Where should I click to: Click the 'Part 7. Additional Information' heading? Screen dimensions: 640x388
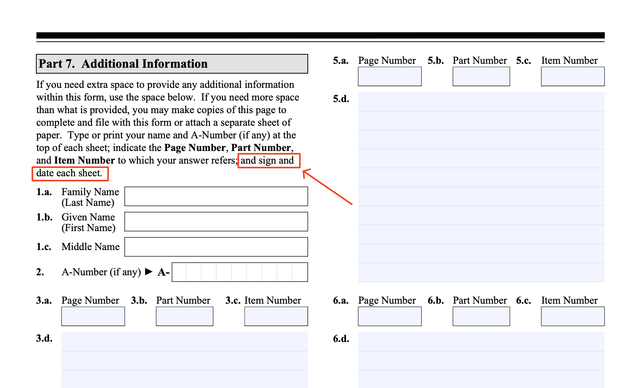tap(172, 64)
